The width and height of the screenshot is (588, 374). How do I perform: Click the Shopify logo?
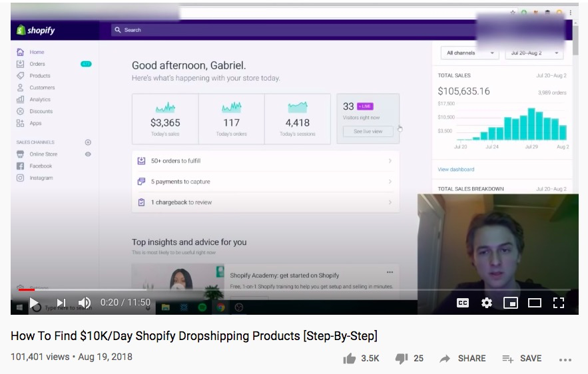(x=36, y=31)
